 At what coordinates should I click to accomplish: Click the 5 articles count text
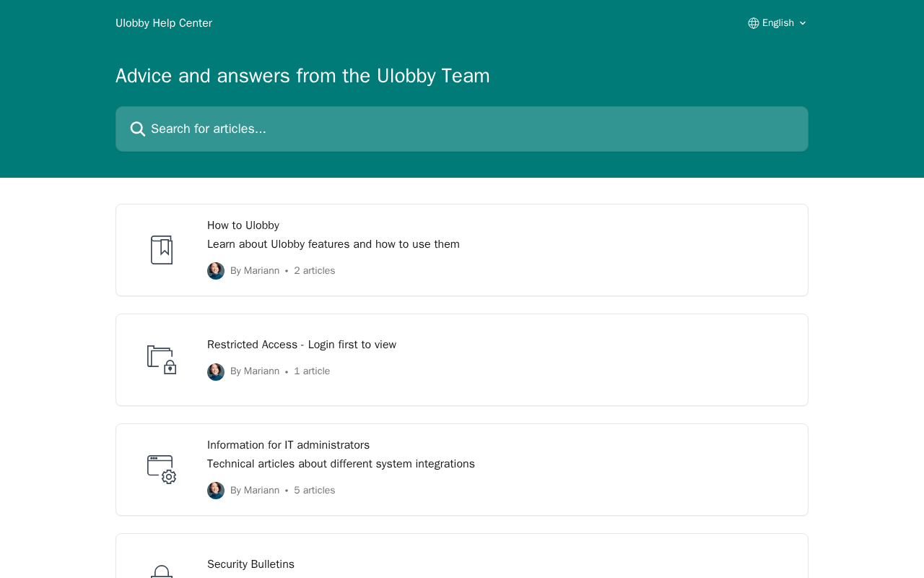(x=315, y=491)
